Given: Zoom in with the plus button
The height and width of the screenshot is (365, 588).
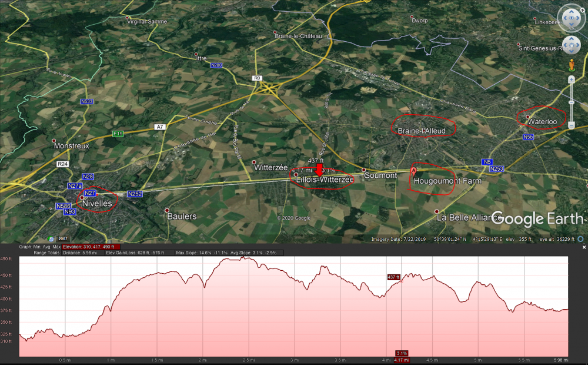Looking at the screenshot, I should 572,79.
